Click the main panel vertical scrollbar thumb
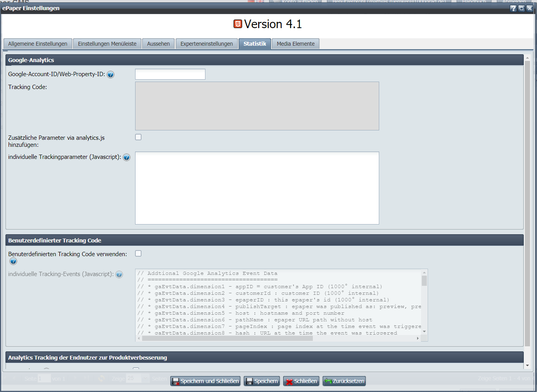 527,204
